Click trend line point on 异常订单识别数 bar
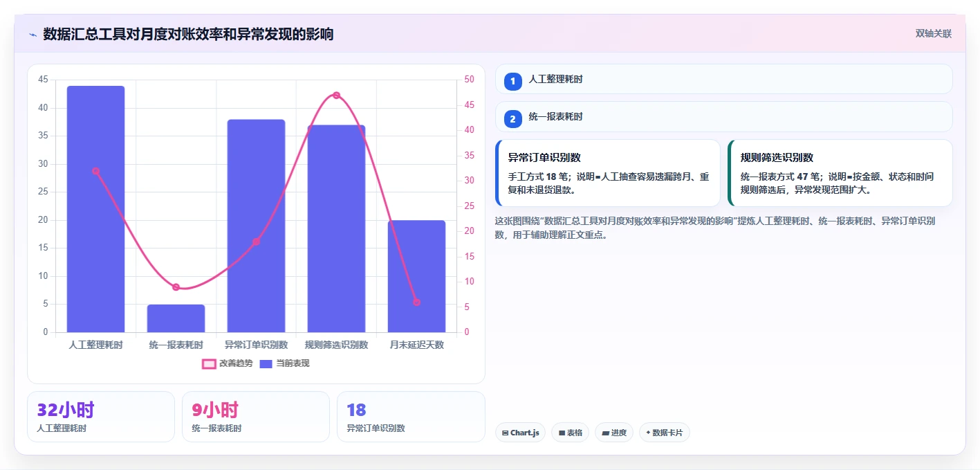Viewport: 980px width, 470px height. click(256, 242)
